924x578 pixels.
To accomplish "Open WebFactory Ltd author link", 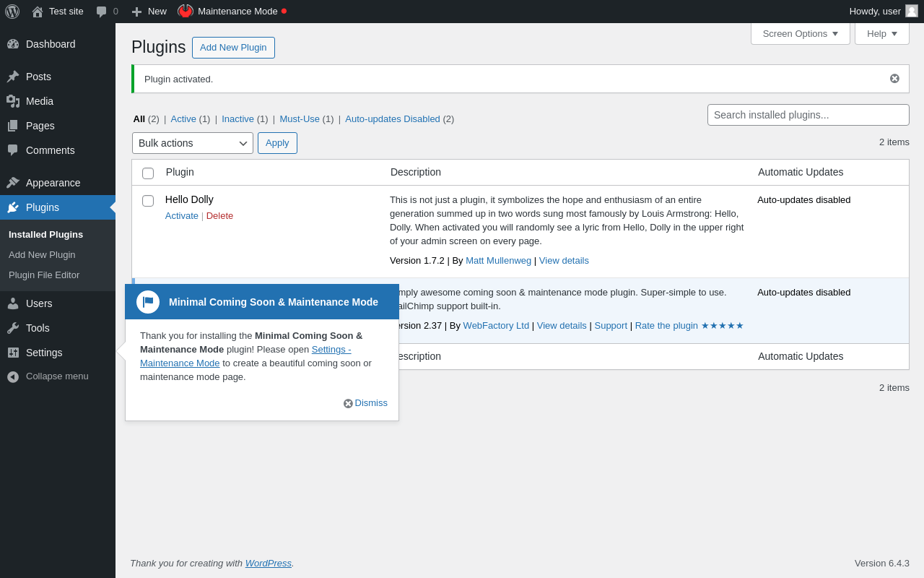I will click(496, 326).
